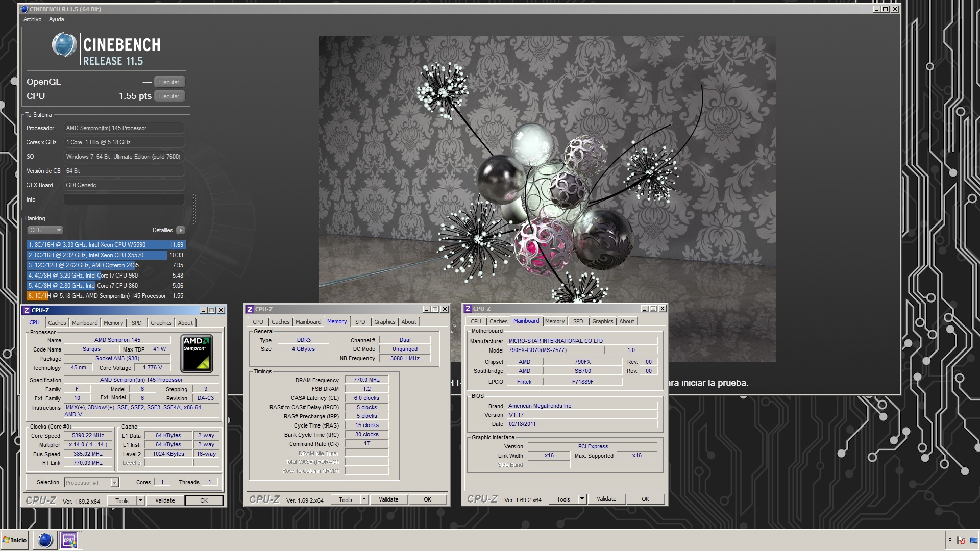Open the Inicio start button
Image resolution: width=980 pixels, height=551 pixels.
(x=15, y=540)
